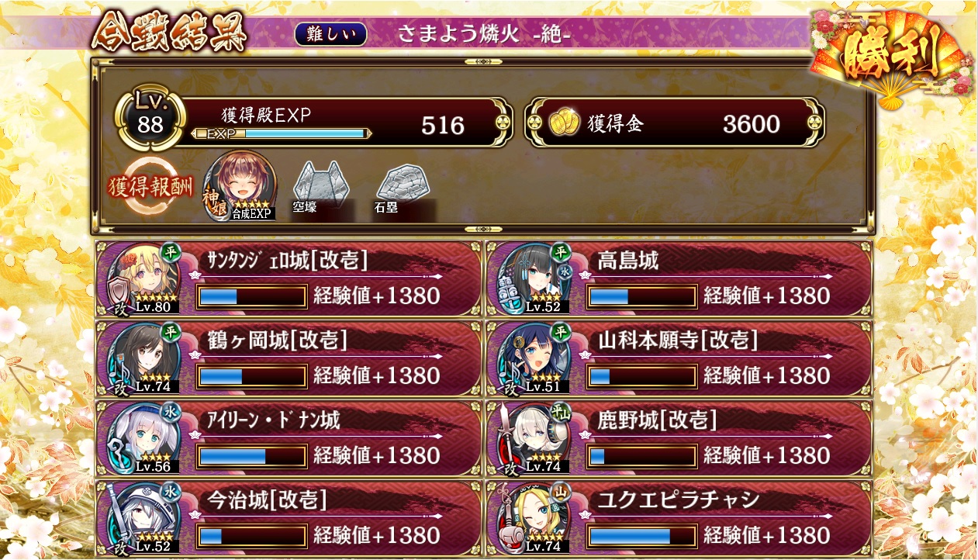Click the ユクエピラチャシ portrait icon
This screenshot has width=978, height=560.
tap(534, 517)
